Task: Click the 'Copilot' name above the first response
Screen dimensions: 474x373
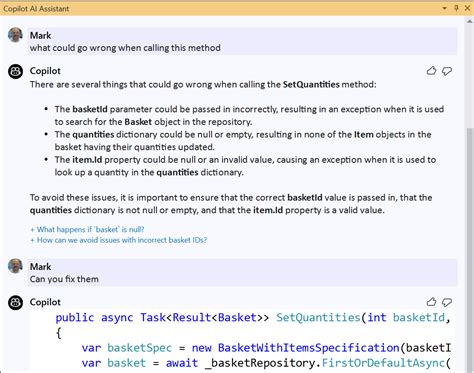Action: tap(45, 71)
